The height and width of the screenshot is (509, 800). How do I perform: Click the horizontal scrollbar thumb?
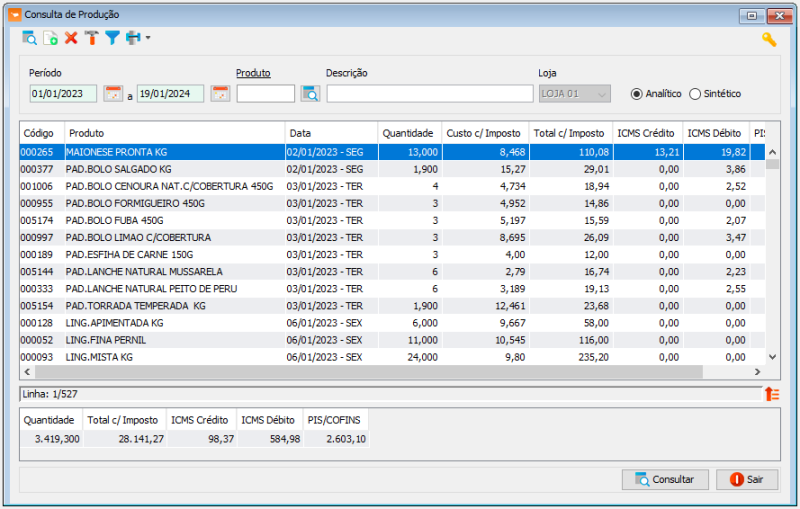tap(368, 372)
